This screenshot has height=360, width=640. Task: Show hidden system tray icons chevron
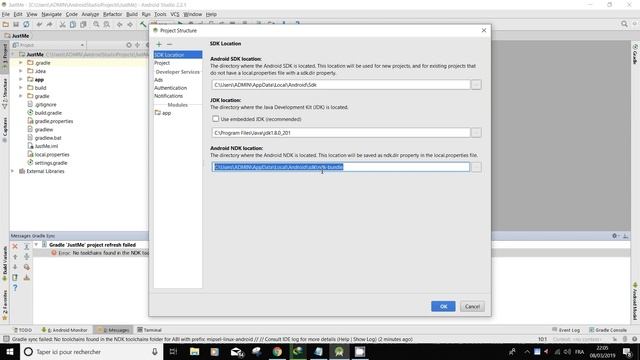click(527, 351)
